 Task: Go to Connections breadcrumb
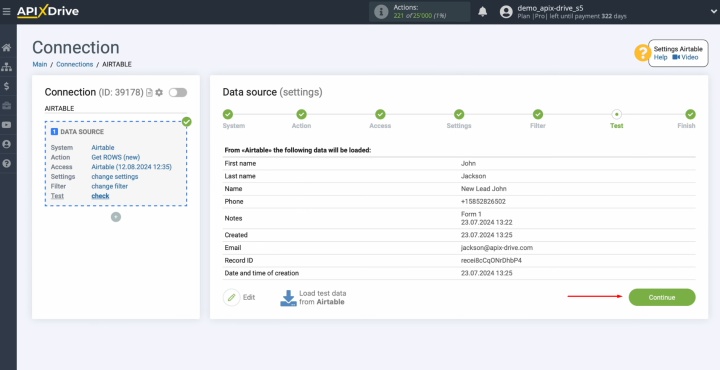pos(74,64)
